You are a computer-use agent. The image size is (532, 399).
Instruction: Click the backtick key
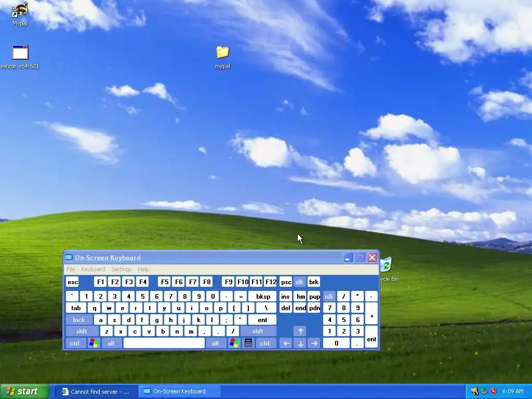72,296
